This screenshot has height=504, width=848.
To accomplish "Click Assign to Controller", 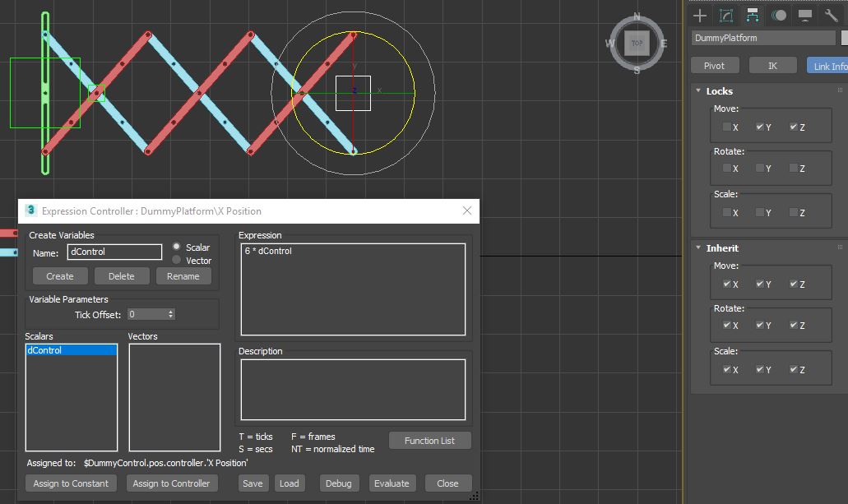I will coord(171,483).
